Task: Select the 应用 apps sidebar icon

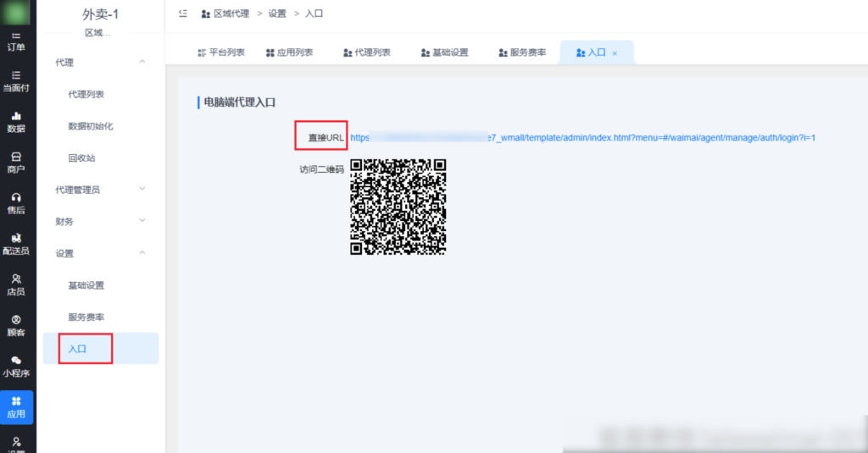Action: pos(17,407)
